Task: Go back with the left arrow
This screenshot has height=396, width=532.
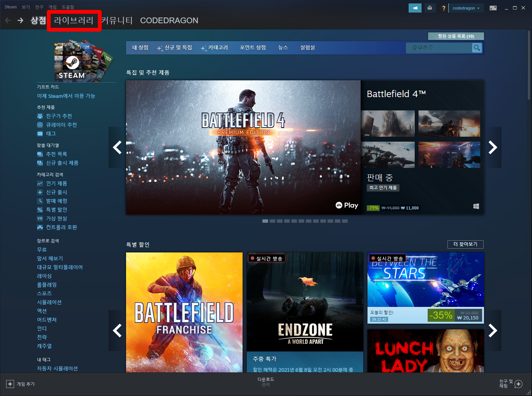Action: coord(8,20)
